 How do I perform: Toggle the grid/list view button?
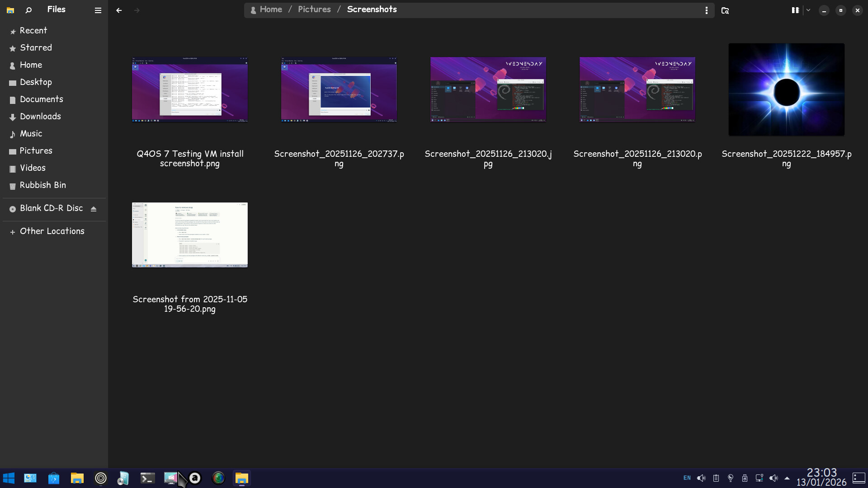tap(795, 10)
